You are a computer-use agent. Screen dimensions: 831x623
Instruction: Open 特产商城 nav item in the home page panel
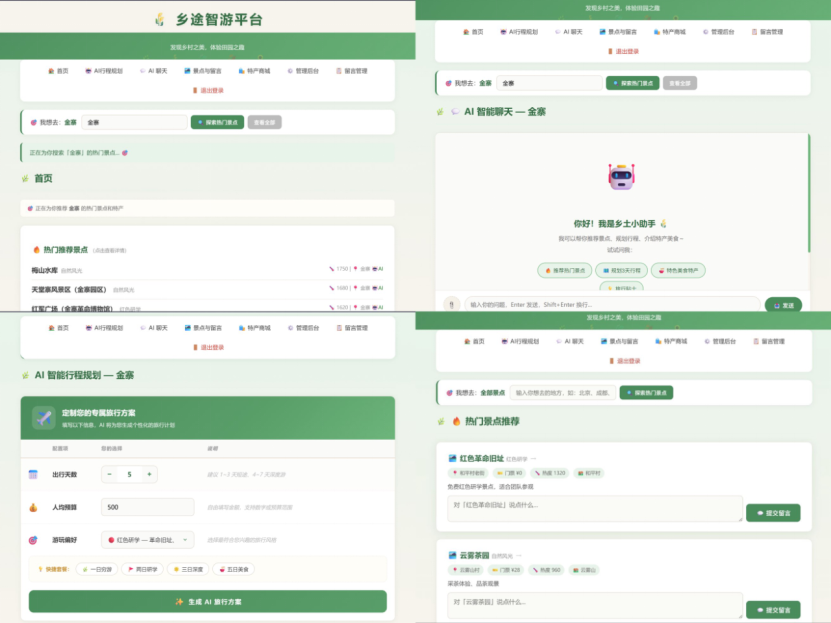(x=254, y=71)
